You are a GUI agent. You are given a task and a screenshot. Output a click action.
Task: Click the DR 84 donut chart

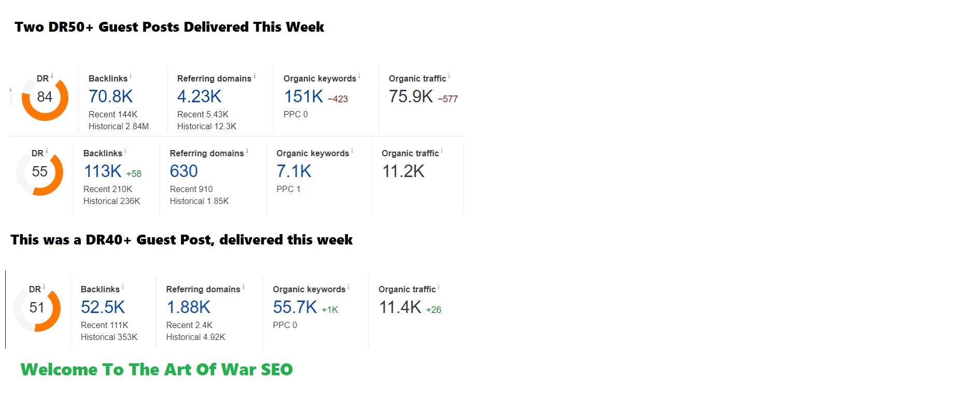(x=45, y=98)
